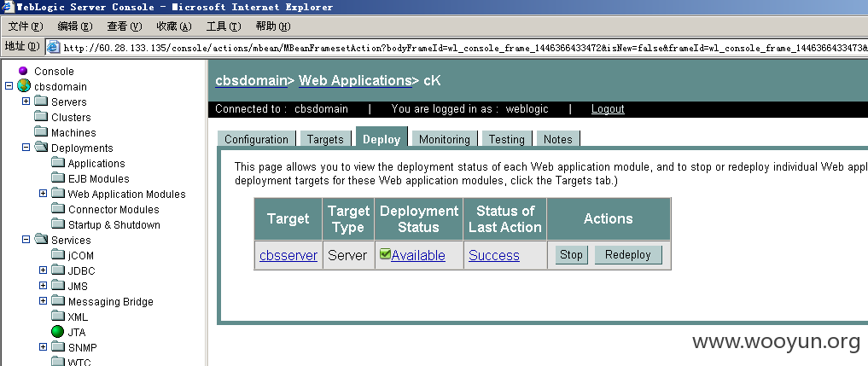Open the 查看(V) menu
Viewport: 868px width, 366px height.
coord(125,26)
